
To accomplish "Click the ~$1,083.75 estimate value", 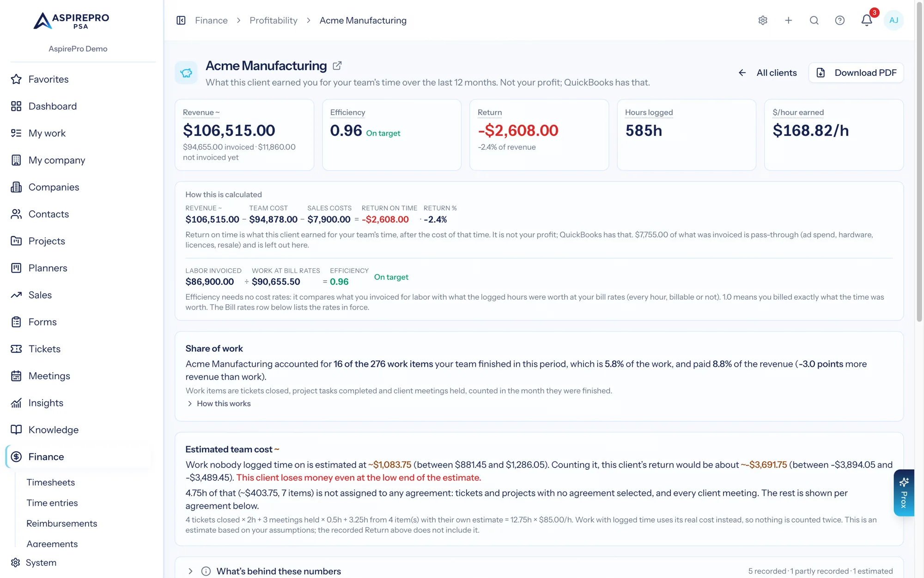I will click(389, 465).
